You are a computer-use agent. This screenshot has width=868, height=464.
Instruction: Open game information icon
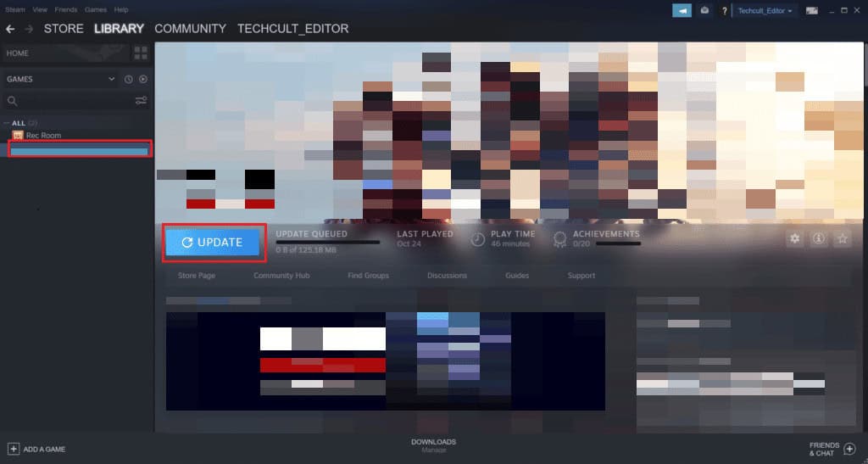pyautogui.click(x=818, y=238)
